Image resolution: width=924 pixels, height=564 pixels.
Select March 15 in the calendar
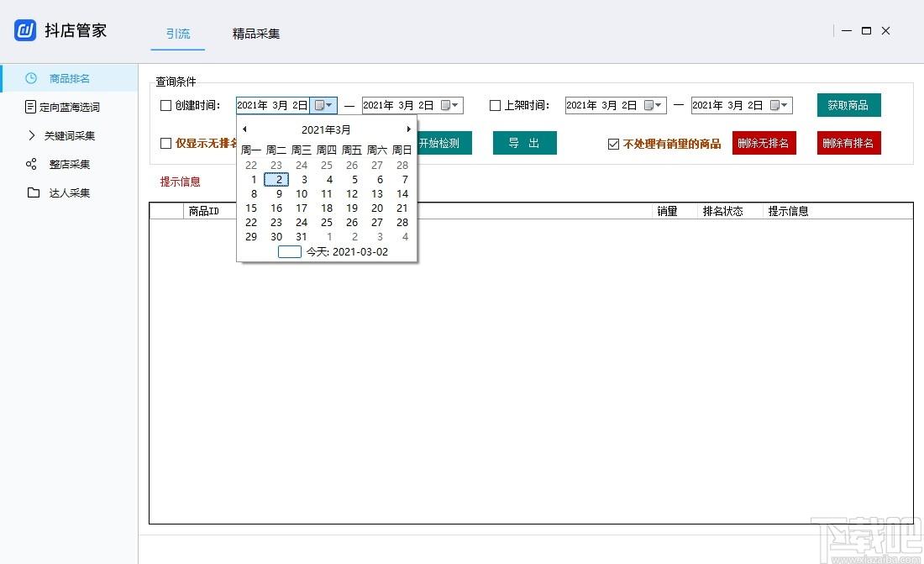251,208
